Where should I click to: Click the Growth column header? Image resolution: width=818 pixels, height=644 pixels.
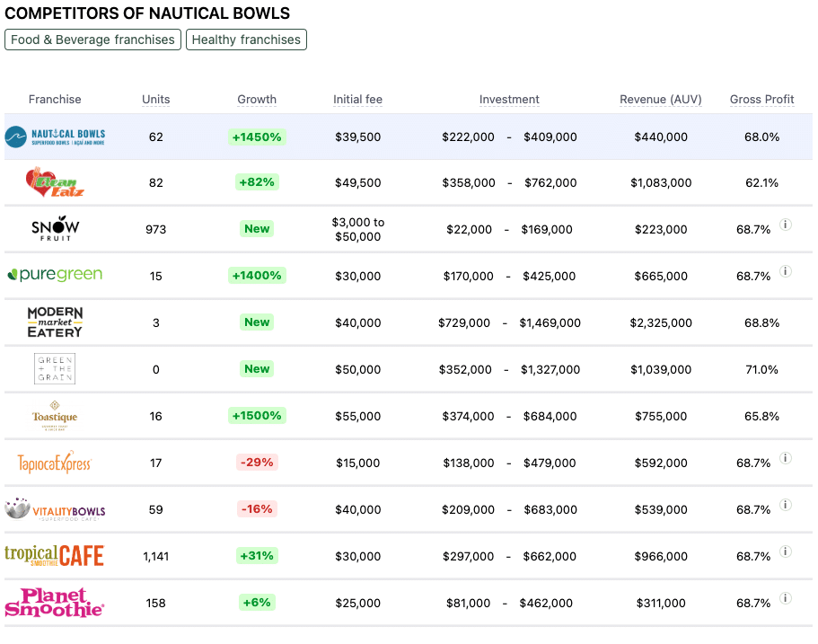pos(257,99)
